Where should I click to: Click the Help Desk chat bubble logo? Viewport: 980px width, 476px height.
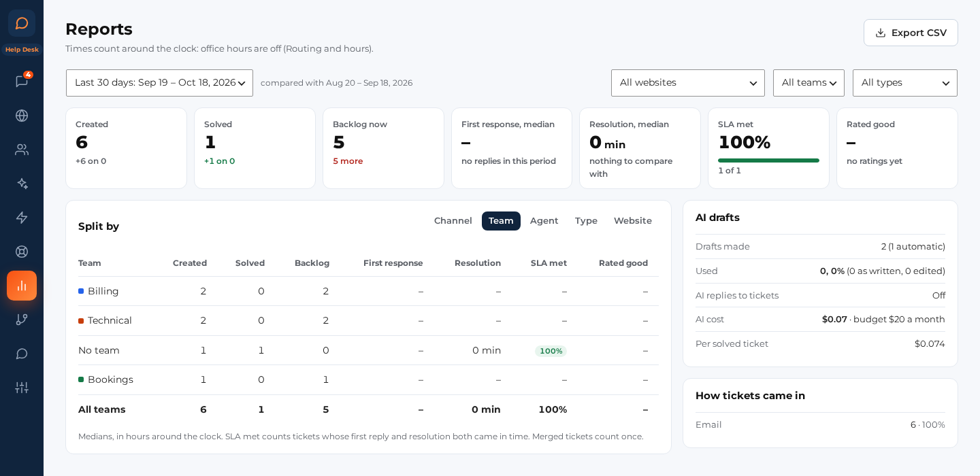click(x=22, y=23)
